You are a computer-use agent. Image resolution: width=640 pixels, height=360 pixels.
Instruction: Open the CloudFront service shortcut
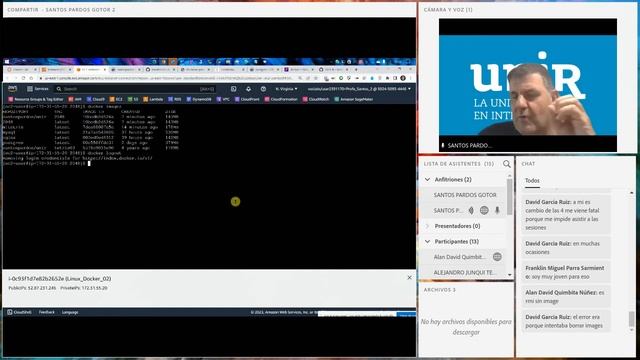(247, 99)
